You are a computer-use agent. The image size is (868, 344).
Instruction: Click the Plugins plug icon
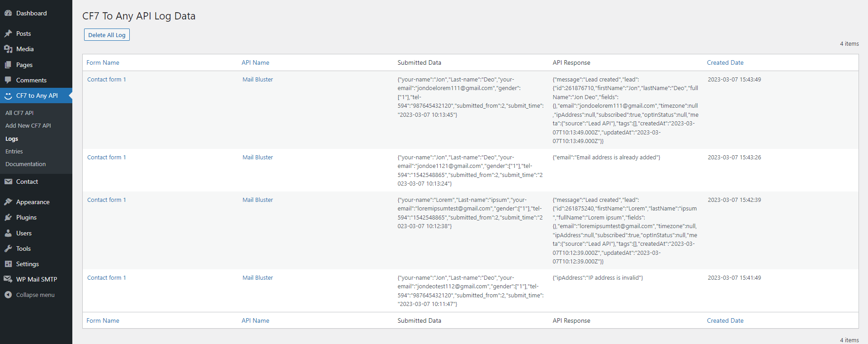8,217
